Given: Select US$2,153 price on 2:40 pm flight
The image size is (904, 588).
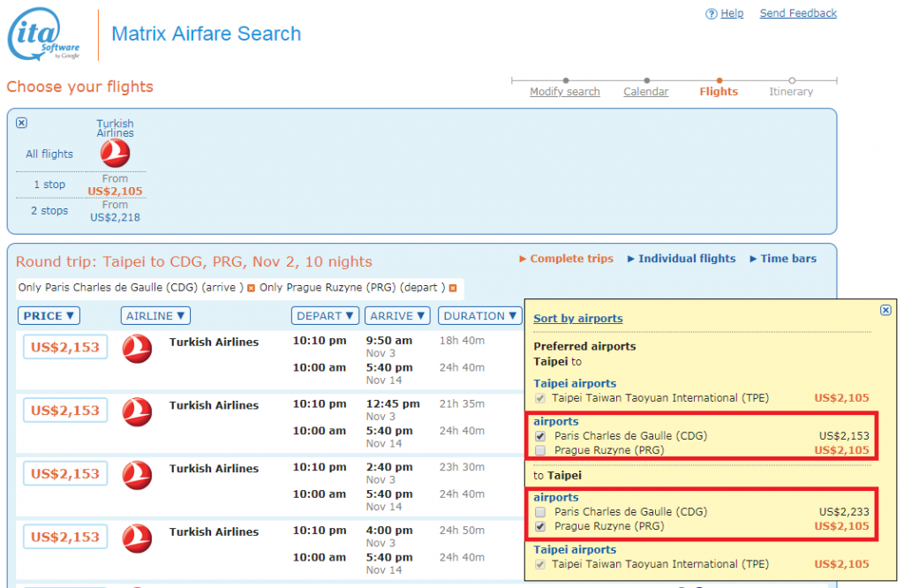Looking at the screenshot, I should pyautogui.click(x=65, y=474).
